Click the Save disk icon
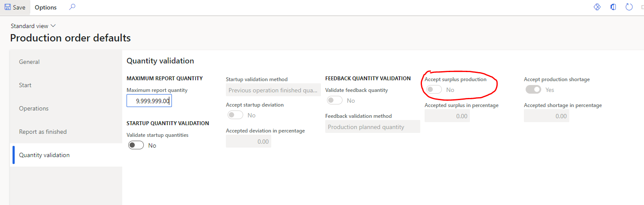Viewport: 644px width, 205px height. pyautogui.click(x=8, y=7)
